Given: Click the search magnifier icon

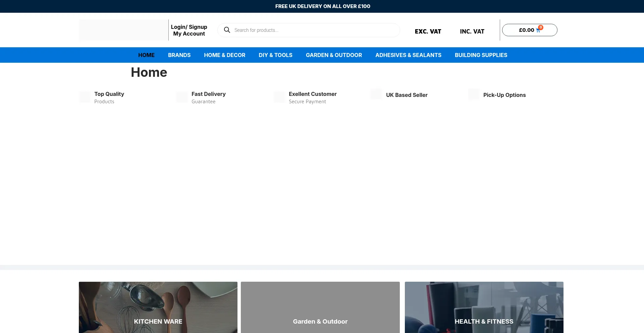Looking at the screenshot, I should point(227,30).
